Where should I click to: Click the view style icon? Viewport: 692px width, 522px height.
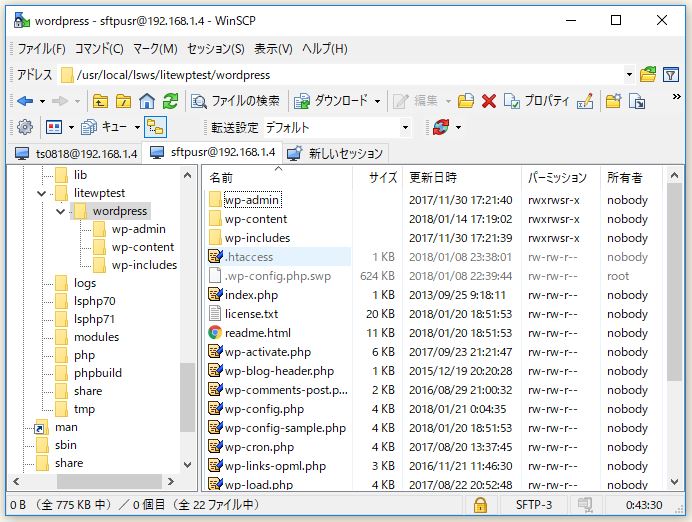coord(54,128)
